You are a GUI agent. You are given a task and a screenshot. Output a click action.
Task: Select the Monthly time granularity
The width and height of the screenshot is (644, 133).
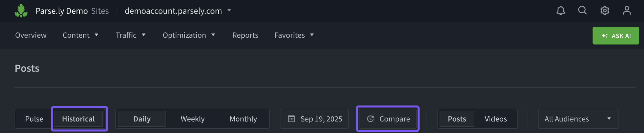243,119
